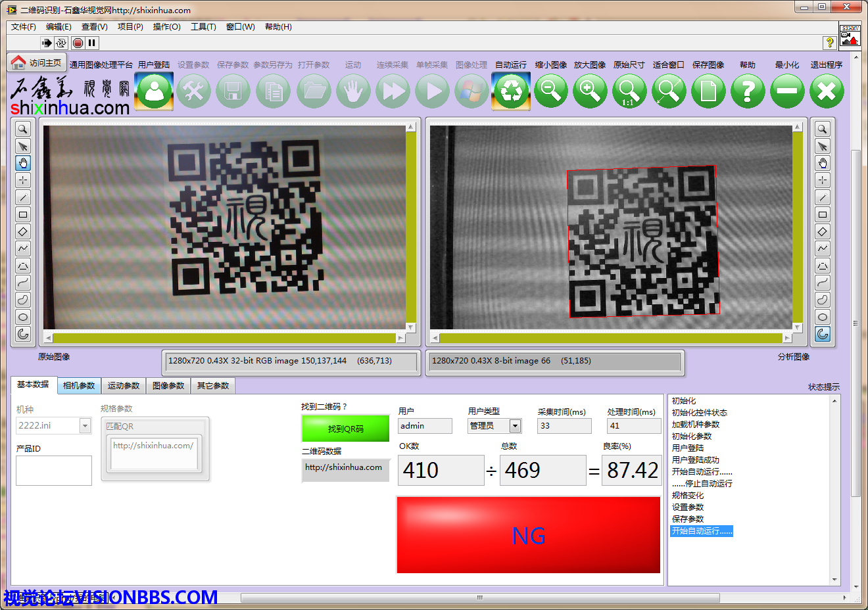Click the original size 1:1 icon
Viewport: 868px width, 610px height.
629,91
